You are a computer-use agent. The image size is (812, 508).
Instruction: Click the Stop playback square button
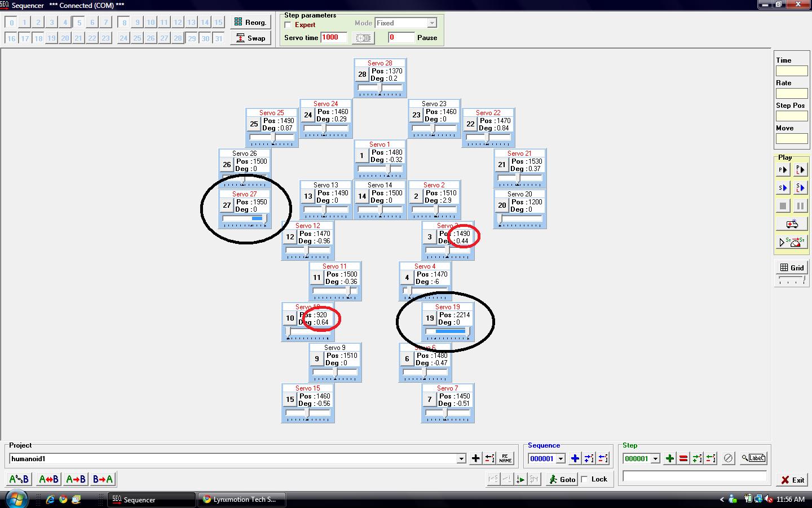[x=783, y=206]
